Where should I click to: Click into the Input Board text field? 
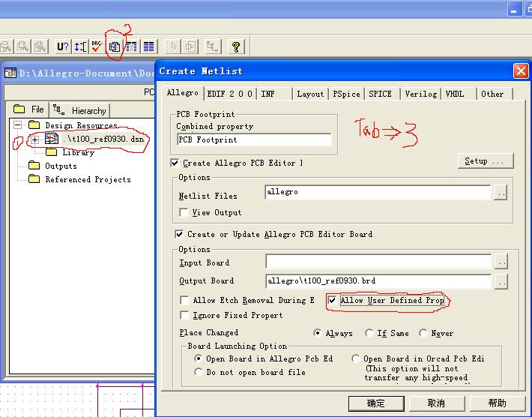[378, 262]
